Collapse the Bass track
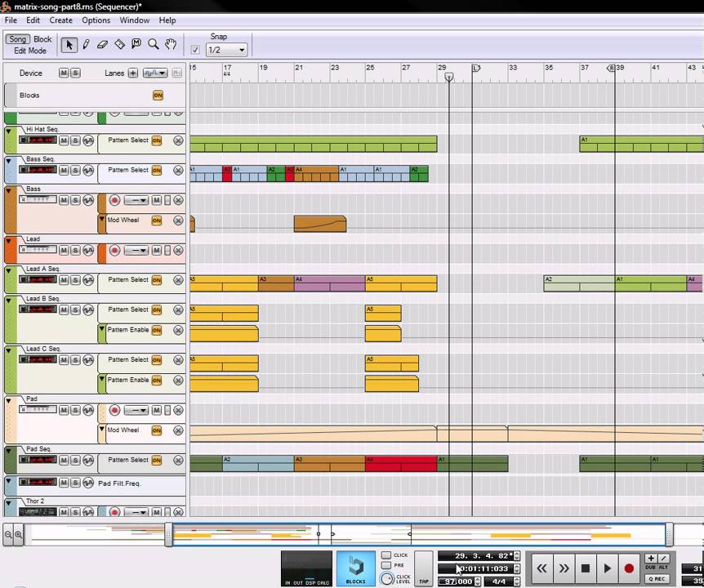 (8, 191)
